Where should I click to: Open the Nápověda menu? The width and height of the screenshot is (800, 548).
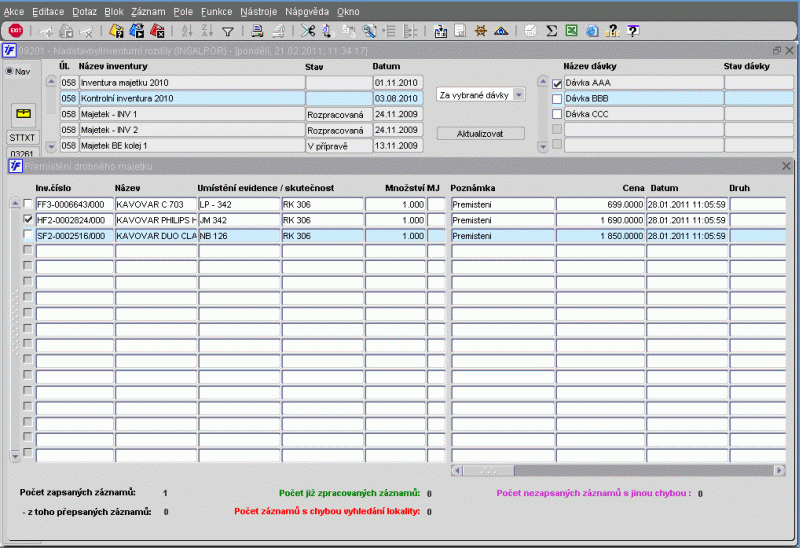307,12
